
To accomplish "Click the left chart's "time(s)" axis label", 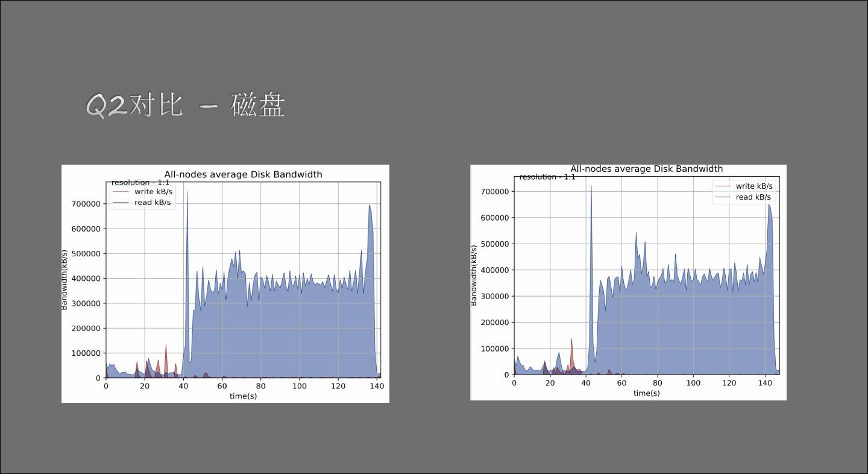I will [x=243, y=396].
